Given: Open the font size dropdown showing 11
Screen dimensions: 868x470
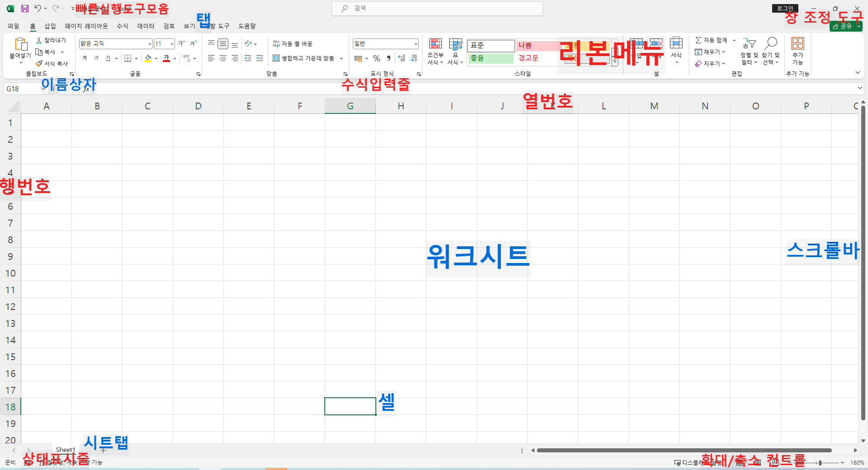Looking at the screenshot, I should (172, 44).
